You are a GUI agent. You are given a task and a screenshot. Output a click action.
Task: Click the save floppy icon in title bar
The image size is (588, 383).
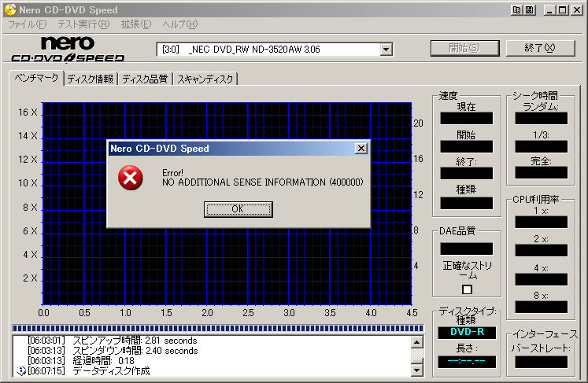[530, 10]
